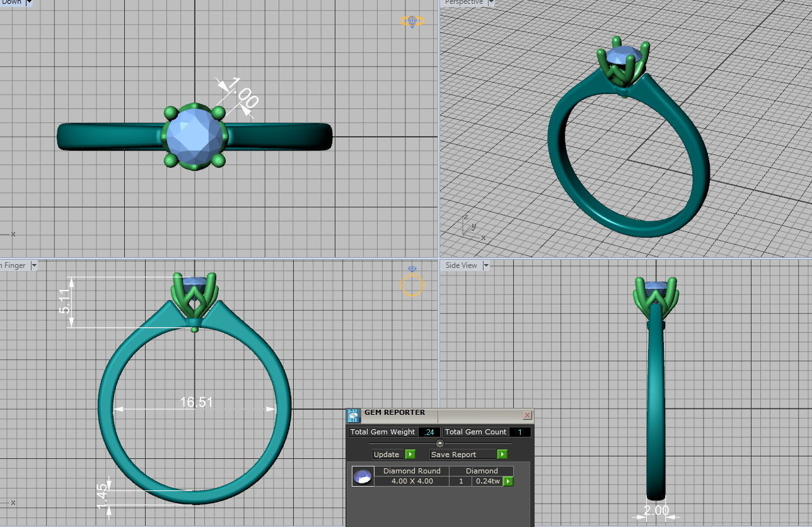Close the Gem Reporter panel
This screenshot has width=812, height=527.
[527, 415]
